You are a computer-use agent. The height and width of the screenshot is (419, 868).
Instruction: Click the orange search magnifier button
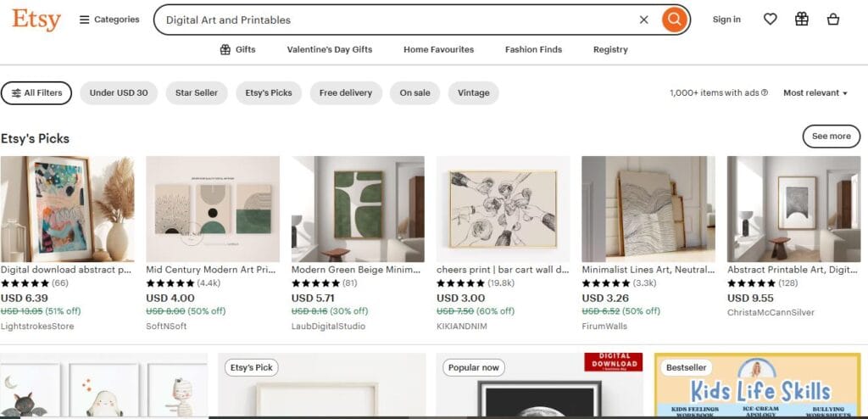(x=674, y=20)
